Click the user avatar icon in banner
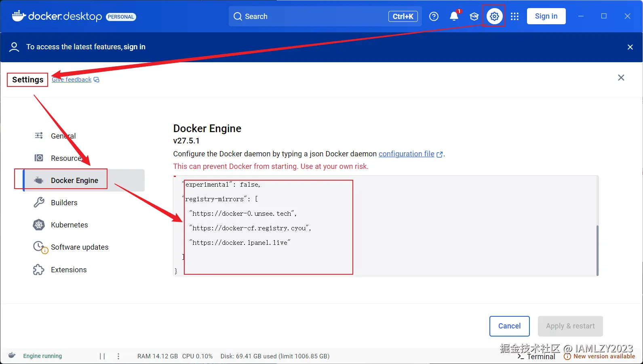Screen dimensions: 643x364 [x=14, y=47]
